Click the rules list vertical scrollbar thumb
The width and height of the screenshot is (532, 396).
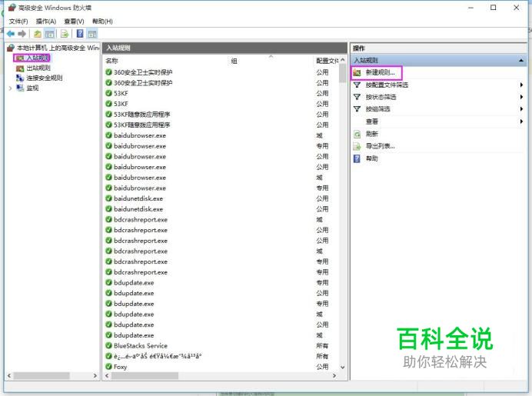pos(342,73)
